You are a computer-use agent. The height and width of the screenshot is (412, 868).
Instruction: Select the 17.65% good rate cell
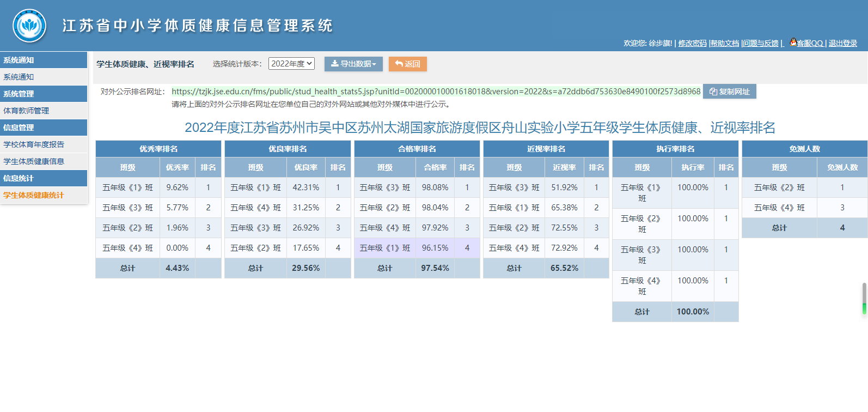(306, 248)
